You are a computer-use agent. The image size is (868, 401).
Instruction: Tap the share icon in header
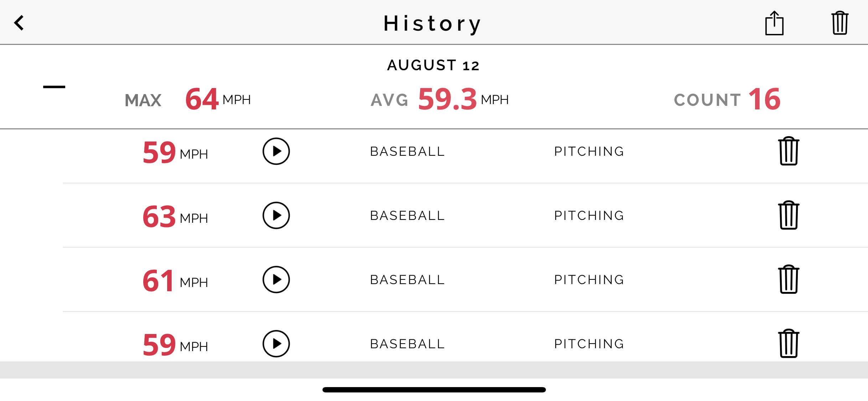click(x=774, y=23)
